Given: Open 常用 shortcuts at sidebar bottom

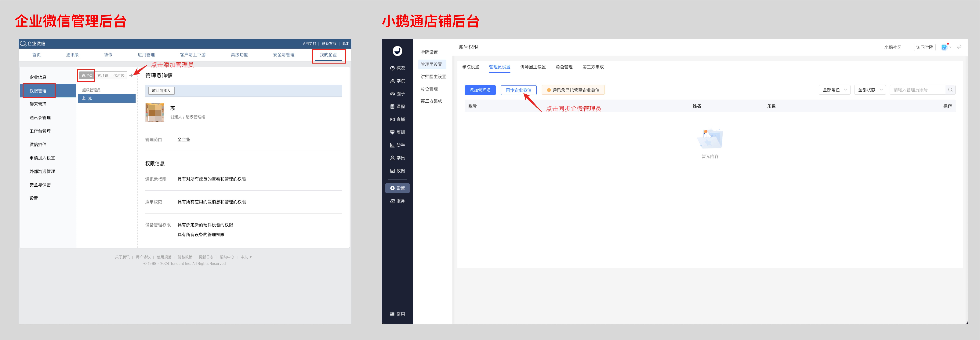Looking at the screenshot, I should click(397, 314).
